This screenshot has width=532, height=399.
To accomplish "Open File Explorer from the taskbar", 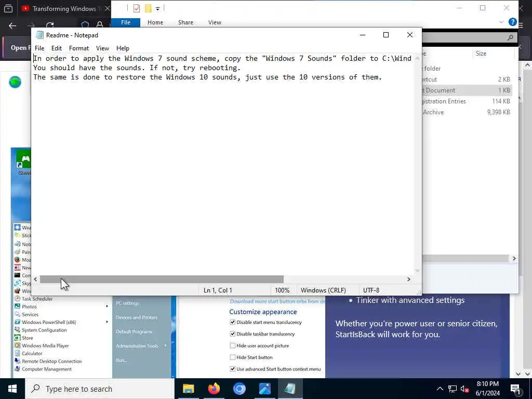I will [188, 389].
